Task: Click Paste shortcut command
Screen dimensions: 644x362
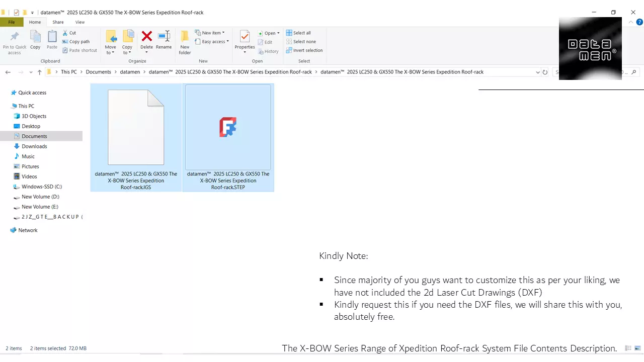Action: 80,50
